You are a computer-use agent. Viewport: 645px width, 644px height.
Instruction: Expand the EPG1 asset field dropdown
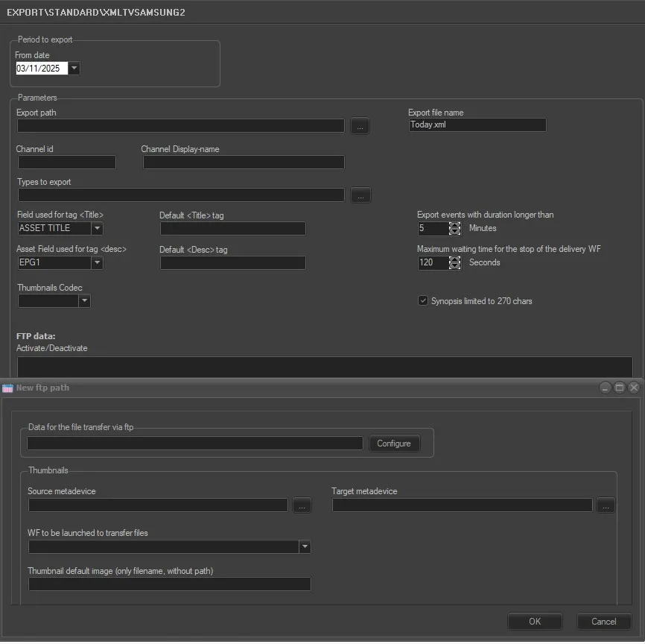pos(97,263)
